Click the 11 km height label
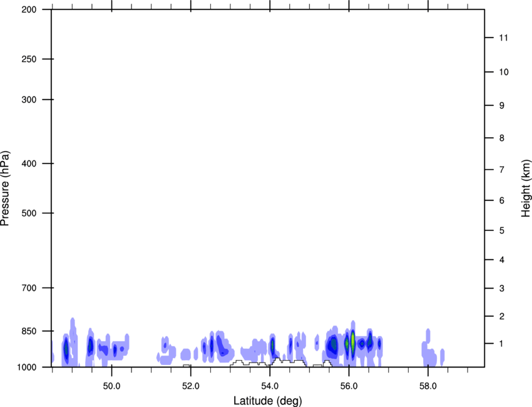This screenshot has width=532, height=407. (x=503, y=38)
